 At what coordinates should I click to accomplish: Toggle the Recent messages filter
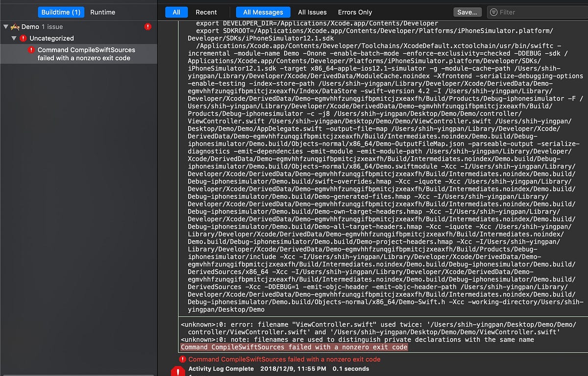coord(207,12)
